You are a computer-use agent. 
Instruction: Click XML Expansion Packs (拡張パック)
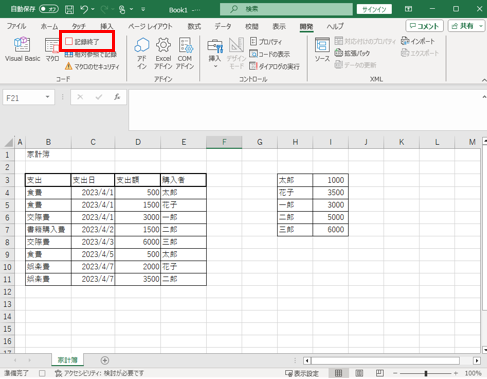click(352, 53)
